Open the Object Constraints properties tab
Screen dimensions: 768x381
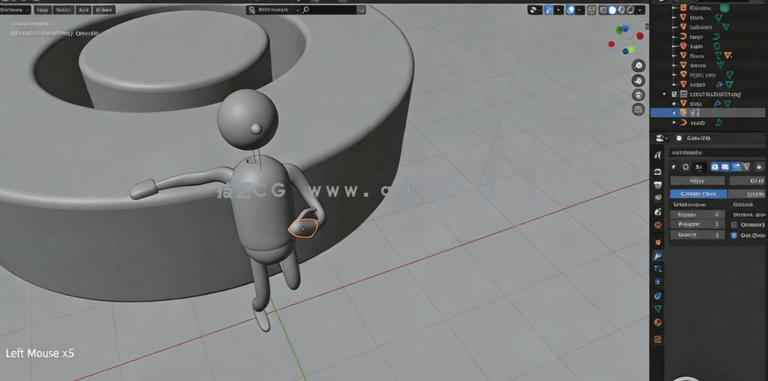point(658,296)
